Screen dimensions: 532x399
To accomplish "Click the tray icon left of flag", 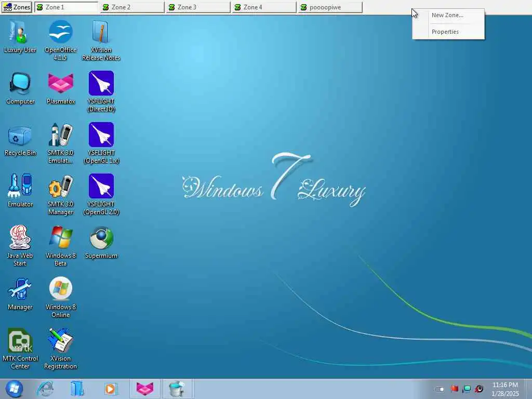I will point(440,389).
